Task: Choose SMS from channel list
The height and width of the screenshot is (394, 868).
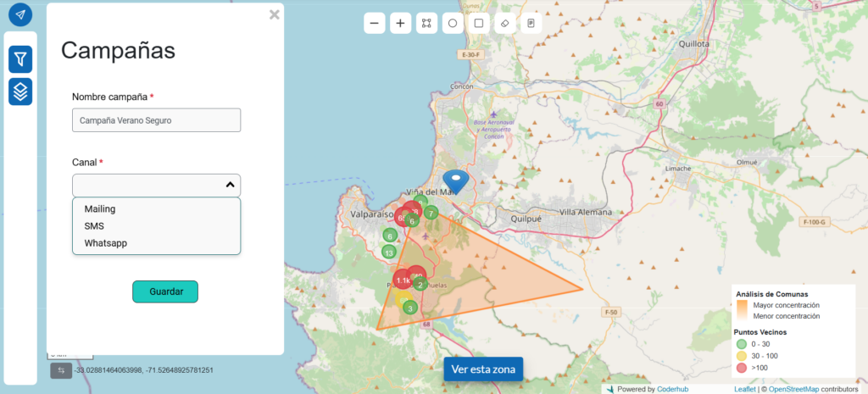Action: pyautogui.click(x=94, y=226)
